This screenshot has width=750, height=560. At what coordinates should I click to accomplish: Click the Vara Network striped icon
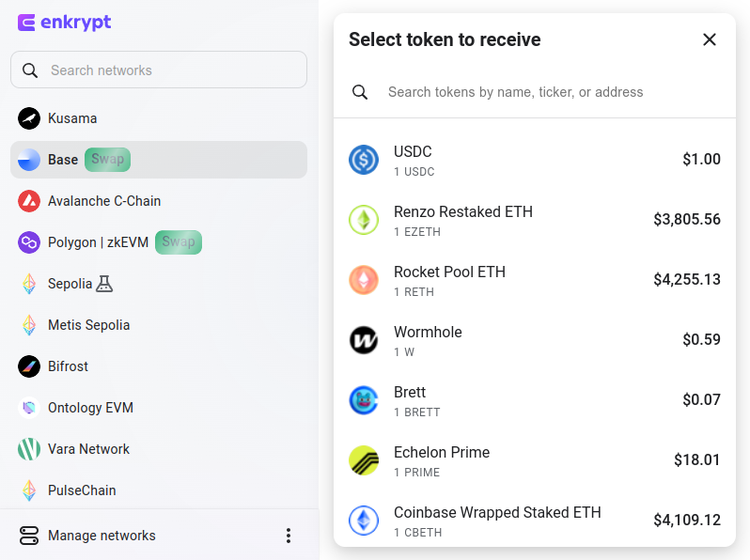[29, 449]
